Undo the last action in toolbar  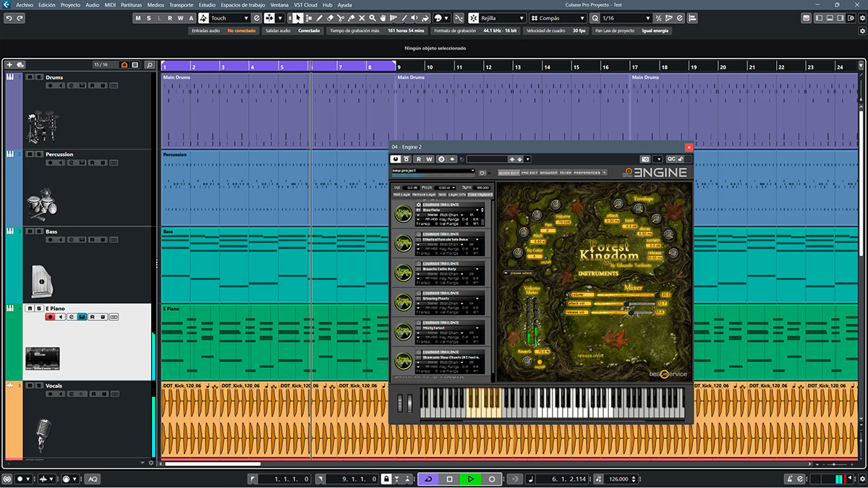pos(10,18)
